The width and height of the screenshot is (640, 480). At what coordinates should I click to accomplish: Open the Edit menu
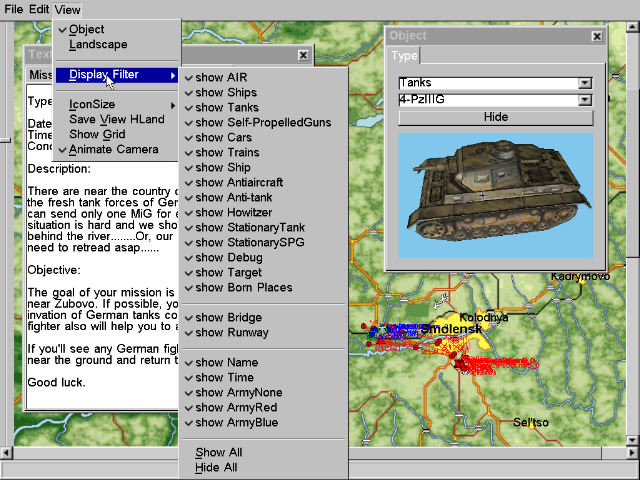coord(39,9)
